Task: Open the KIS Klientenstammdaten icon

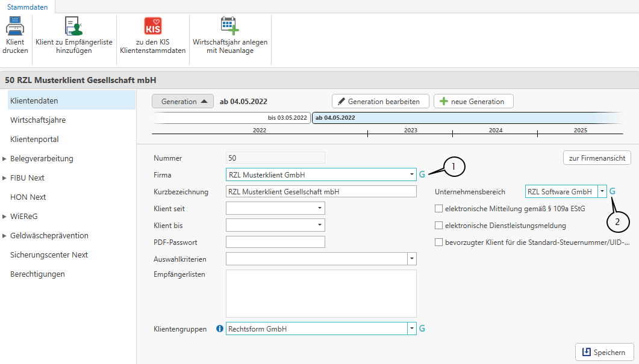Action: [x=153, y=26]
